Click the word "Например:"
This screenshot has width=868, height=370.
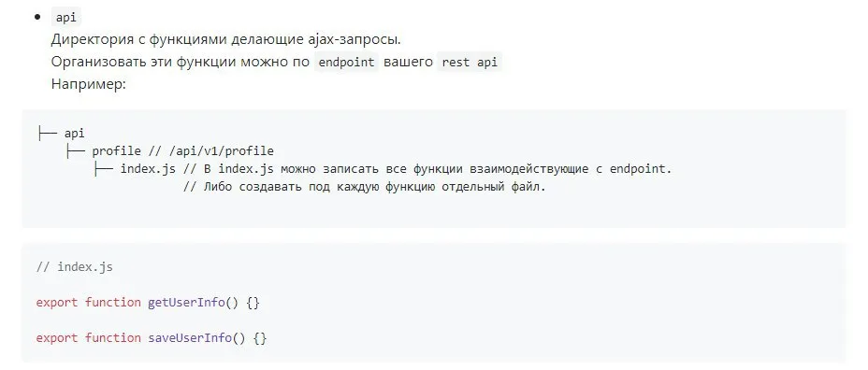89,85
